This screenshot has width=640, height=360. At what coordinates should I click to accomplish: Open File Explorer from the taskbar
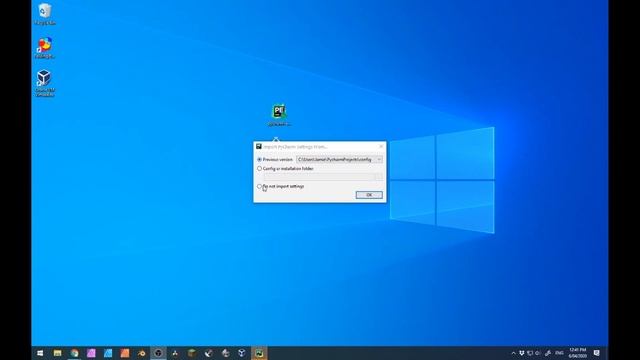point(58,353)
